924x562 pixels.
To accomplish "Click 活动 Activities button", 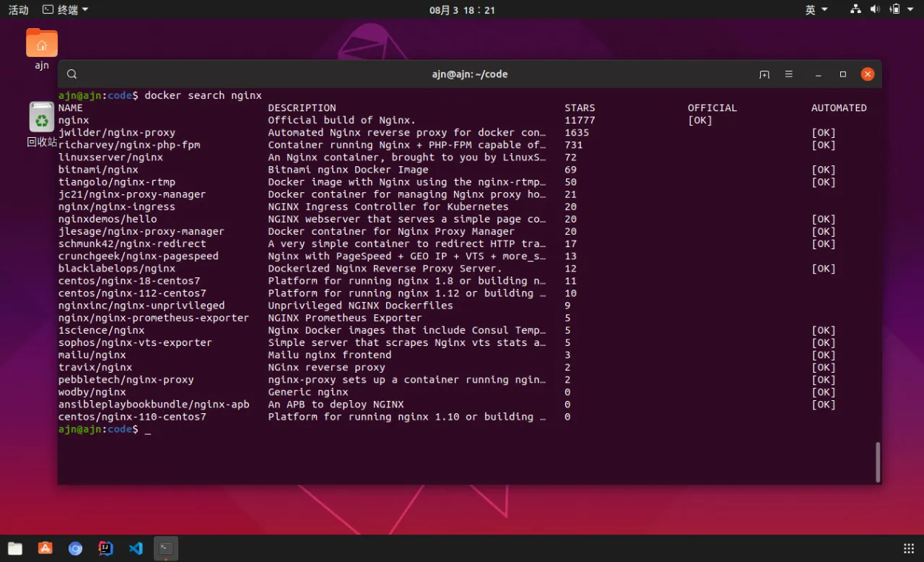I will [x=18, y=9].
